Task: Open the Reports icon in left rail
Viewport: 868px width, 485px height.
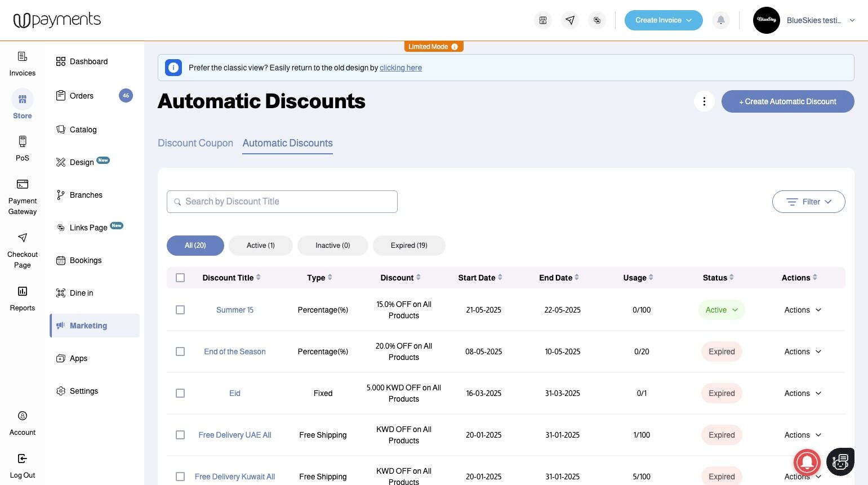Action: coord(23,291)
